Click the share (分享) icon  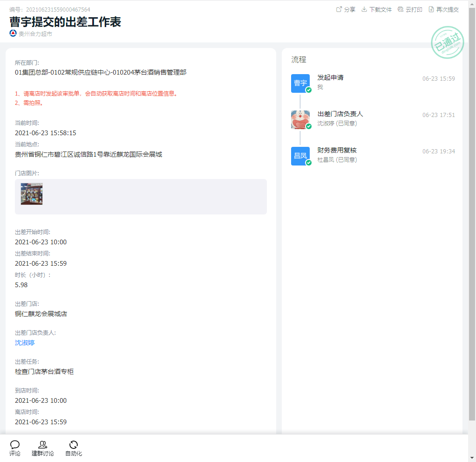pos(339,9)
